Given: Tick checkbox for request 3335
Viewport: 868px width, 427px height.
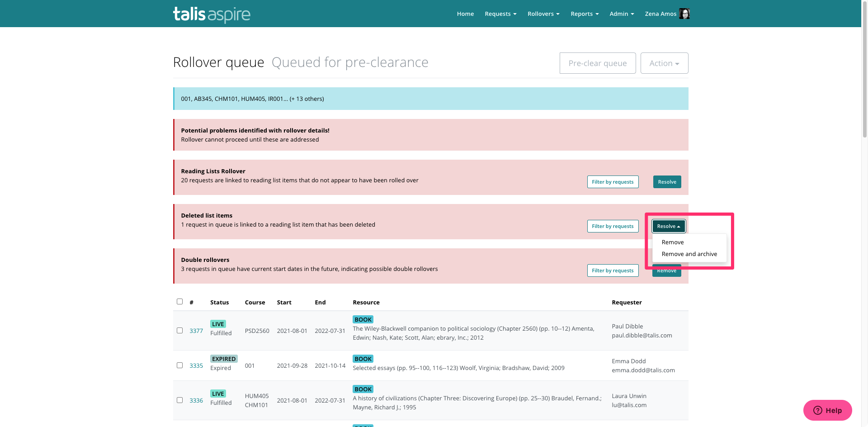Looking at the screenshot, I should [179, 365].
